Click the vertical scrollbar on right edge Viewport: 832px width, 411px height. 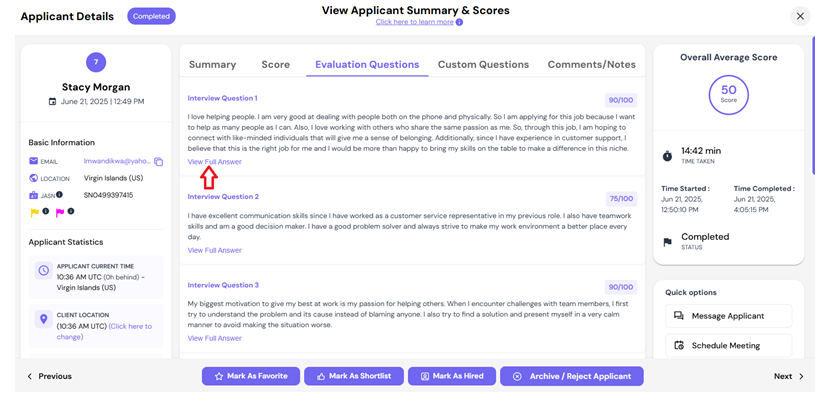(813, 106)
